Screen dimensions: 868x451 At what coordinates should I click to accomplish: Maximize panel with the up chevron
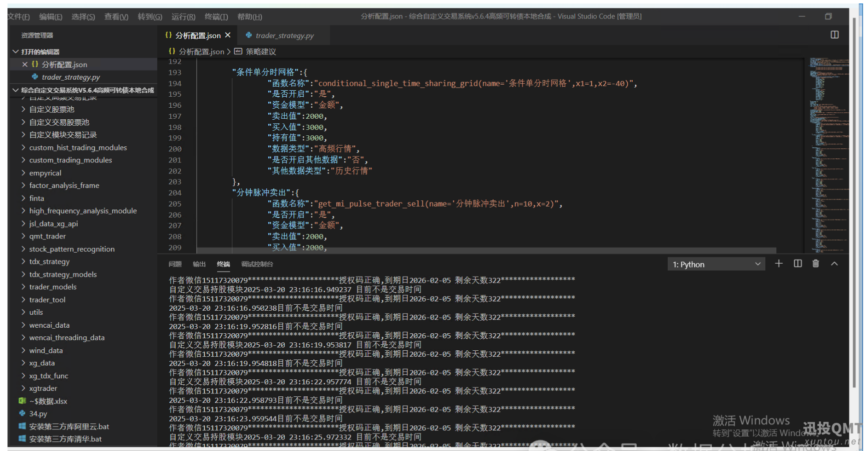834,264
